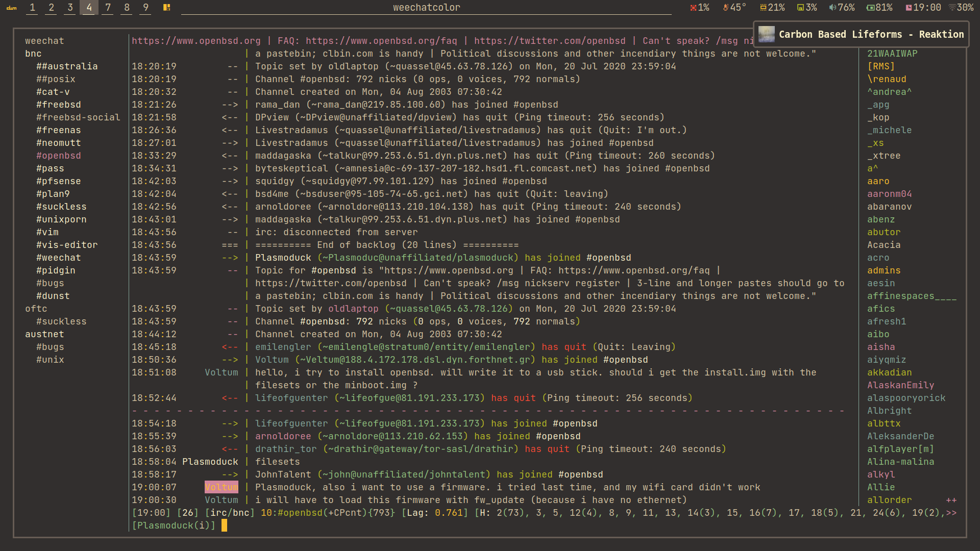
Task: Click the highlighted Voltum nick at 19:00:07
Action: [221, 487]
